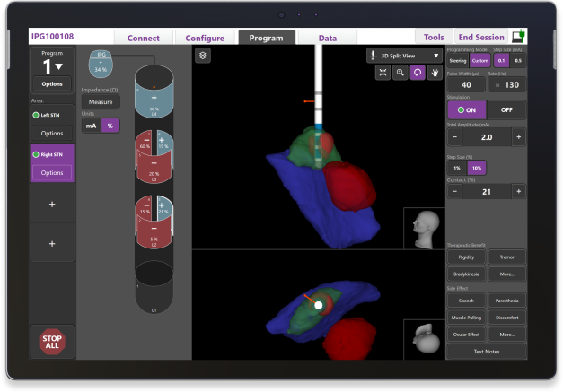Switch units to mA
The width and height of the screenshot is (563, 392).
point(92,126)
